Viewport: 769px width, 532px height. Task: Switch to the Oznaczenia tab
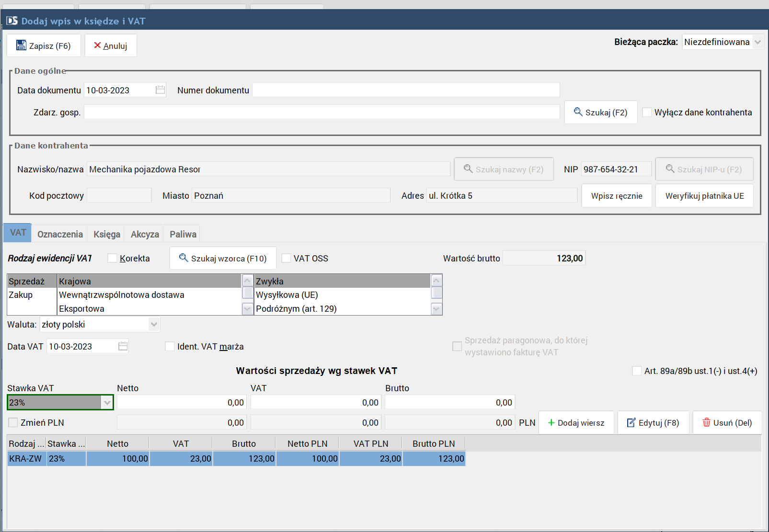(60, 234)
